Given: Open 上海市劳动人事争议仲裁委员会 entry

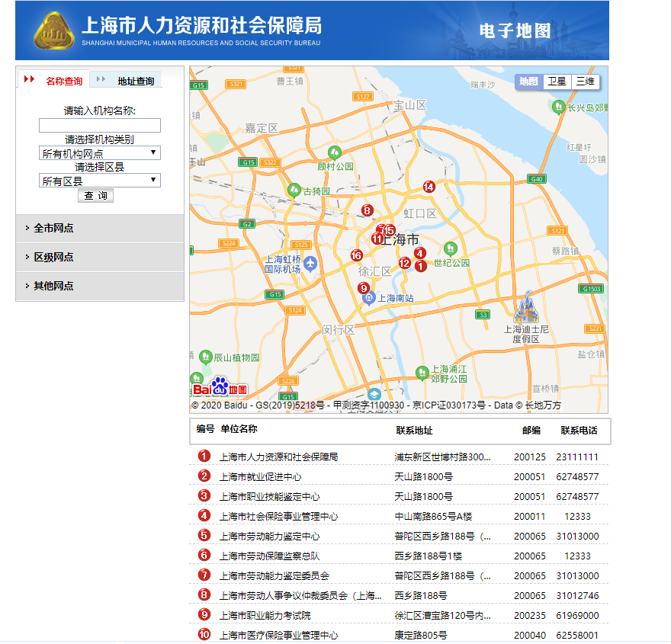Looking at the screenshot, I should coord(300,596).
